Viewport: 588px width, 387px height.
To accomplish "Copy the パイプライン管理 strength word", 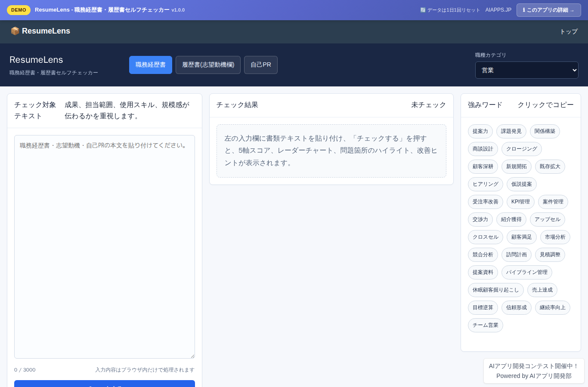I will 527,273.
